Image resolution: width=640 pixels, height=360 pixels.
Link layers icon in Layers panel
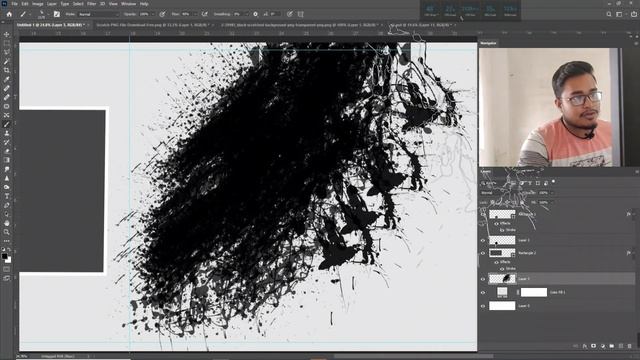coord(576,346)
